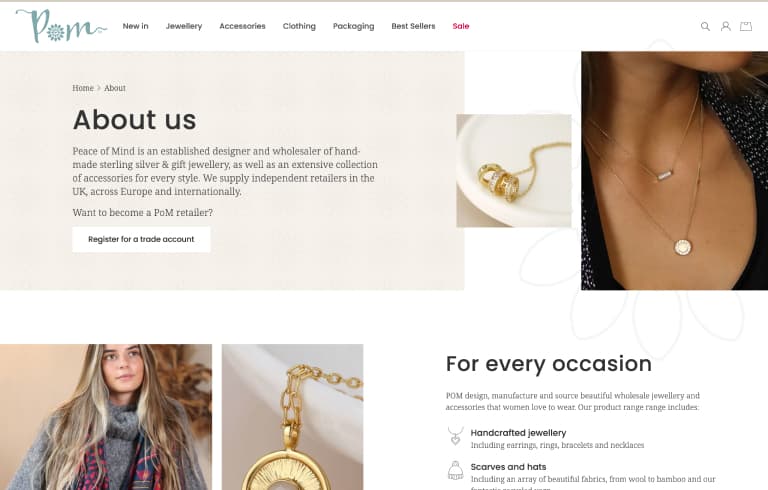Screen dimensions: 768x490
Task: Click the bobble hat icon beside Scarves and hats
Action: (456, 470)
